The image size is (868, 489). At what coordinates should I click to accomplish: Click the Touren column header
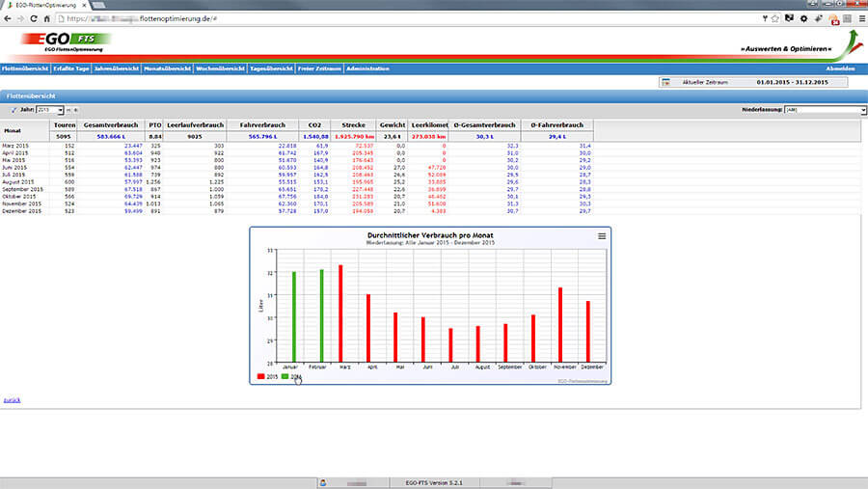[x=65, y=125]
